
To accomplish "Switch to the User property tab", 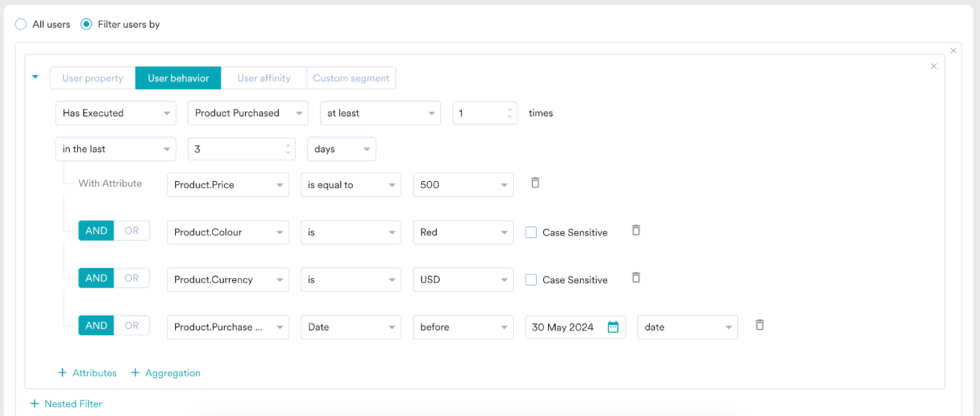I will 92,78.
